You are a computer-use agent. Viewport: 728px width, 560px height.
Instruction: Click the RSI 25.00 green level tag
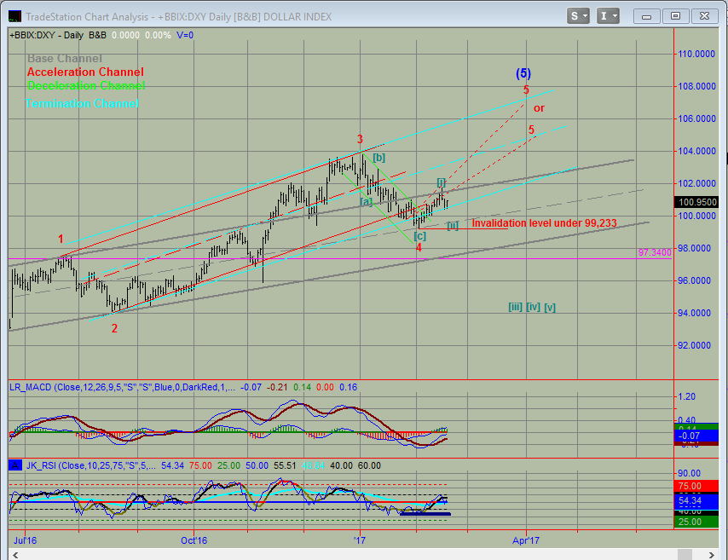click(x=696, y=522)
